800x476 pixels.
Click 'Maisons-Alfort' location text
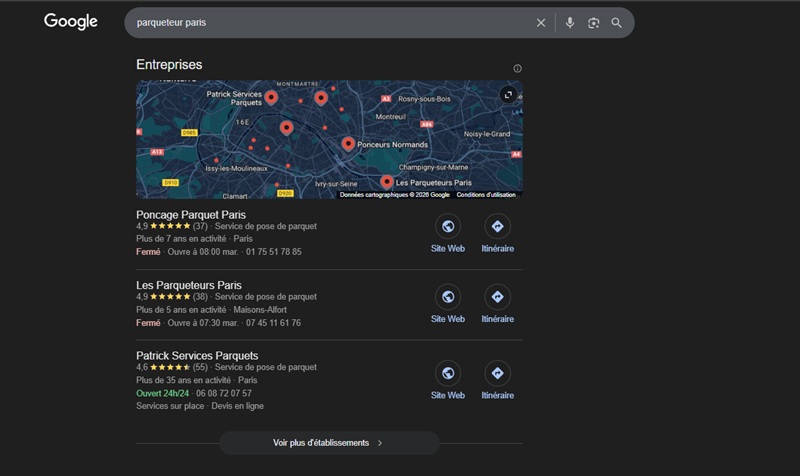click(x=260, y=310)
